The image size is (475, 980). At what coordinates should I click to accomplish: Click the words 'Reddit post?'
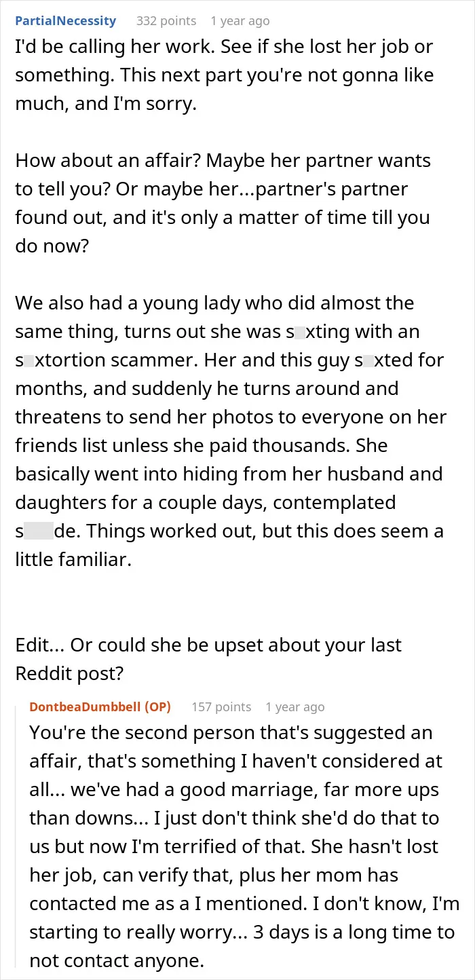tap(77, 673)
